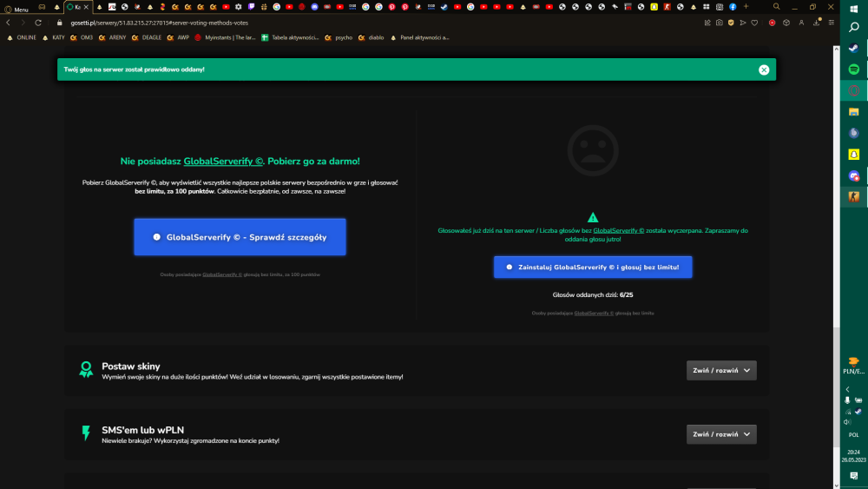
Task: Open Spotify from the taskbar
Action: coord(853,69)
